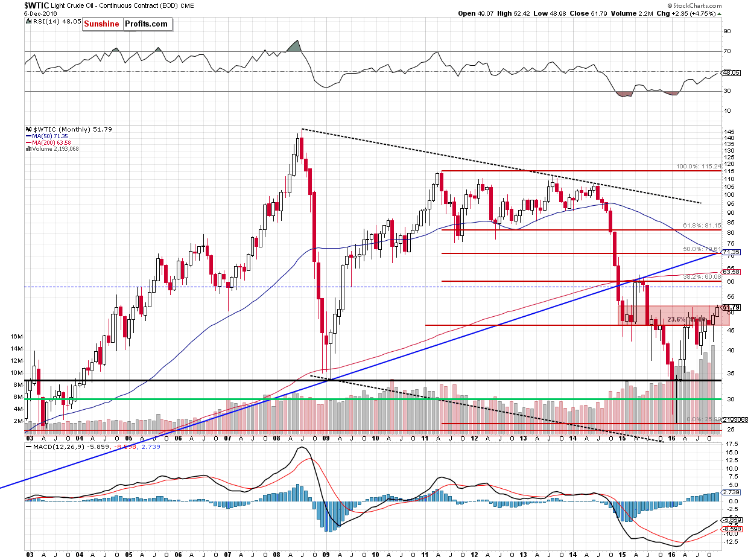This screenshot has width=748, height=560.
Task: Click the -5.859 MACD line value tag
Action: (x=731, y=520)
